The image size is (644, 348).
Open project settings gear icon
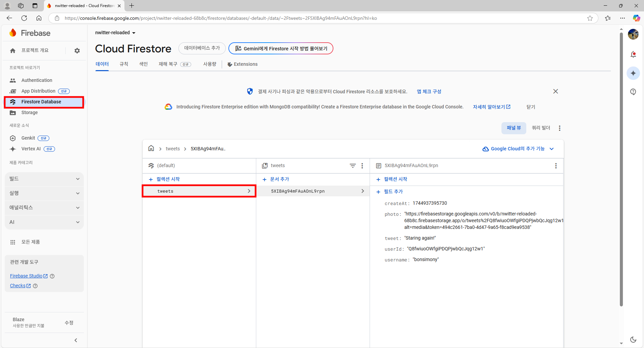pyautogui.click(x=77, y=51)
